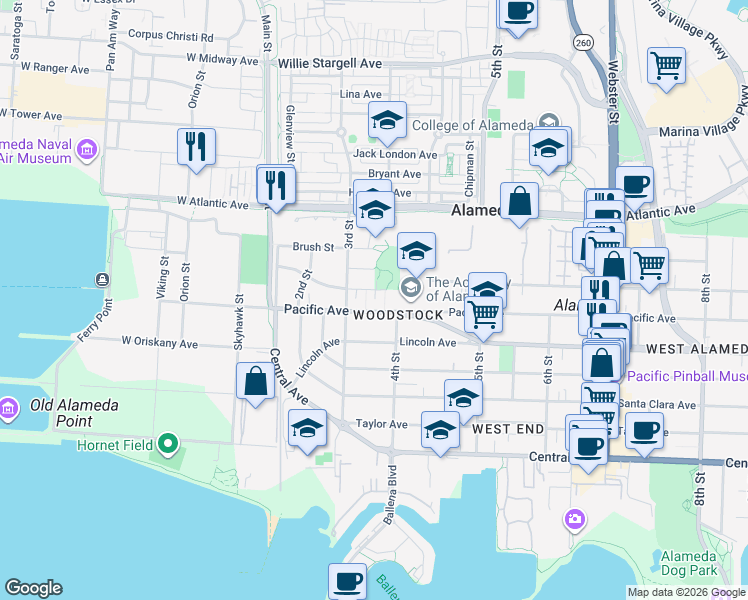Select the W Oriskany Ave street label
Screen dimensions: 748x600
160,342
